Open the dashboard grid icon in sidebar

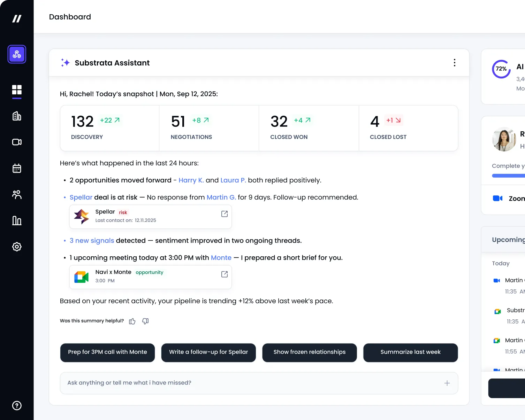pyautogui.click(x=16, y=90)
